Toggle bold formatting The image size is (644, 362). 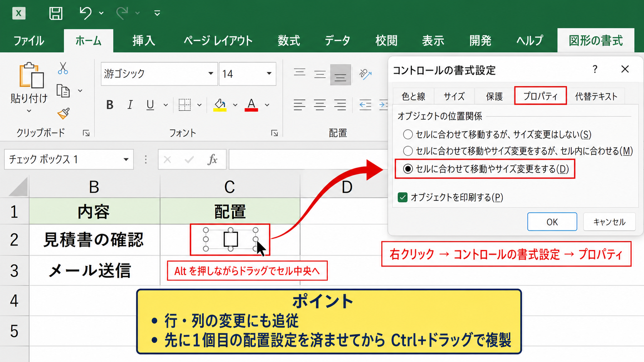pos(110,105)
